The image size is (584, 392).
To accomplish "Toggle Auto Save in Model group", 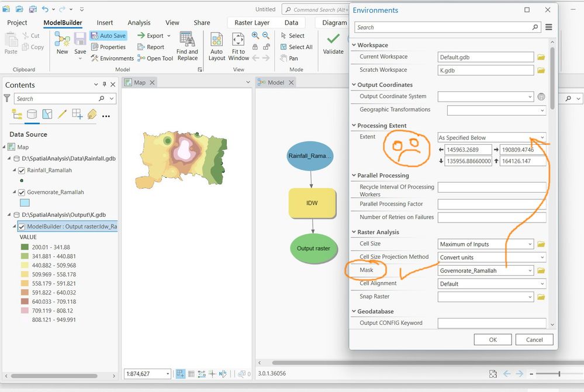I will (108, 36).
